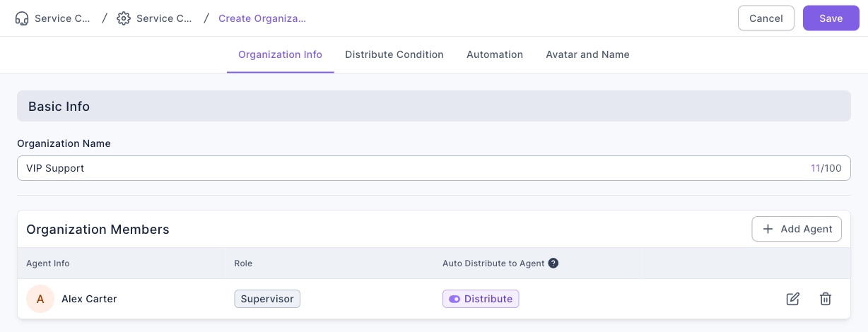Click the Cancel button
This screenshot has width=868, height=332.
pos(766,18)
